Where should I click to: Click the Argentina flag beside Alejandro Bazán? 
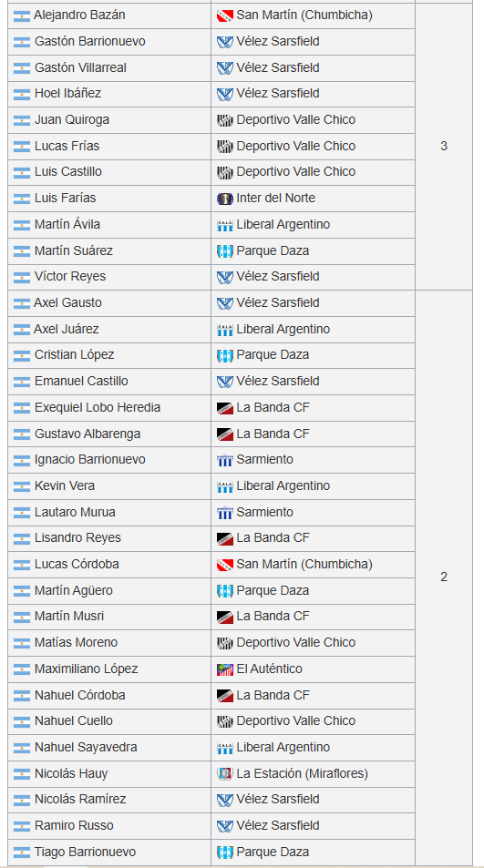22,16
